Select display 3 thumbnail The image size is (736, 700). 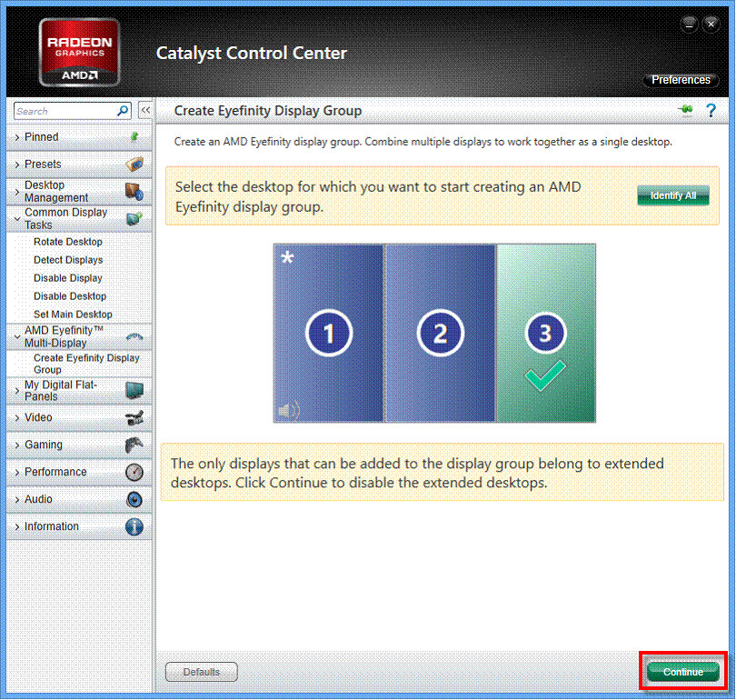click(x=546, y=333)
